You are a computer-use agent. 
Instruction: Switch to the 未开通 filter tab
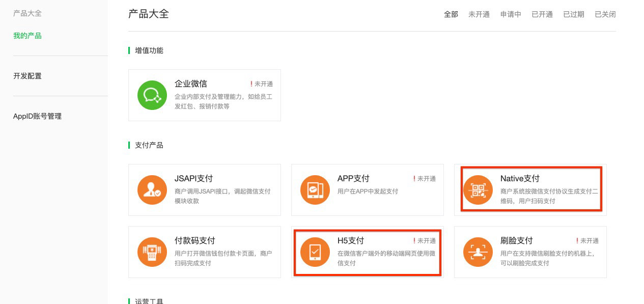click(479, 14)
